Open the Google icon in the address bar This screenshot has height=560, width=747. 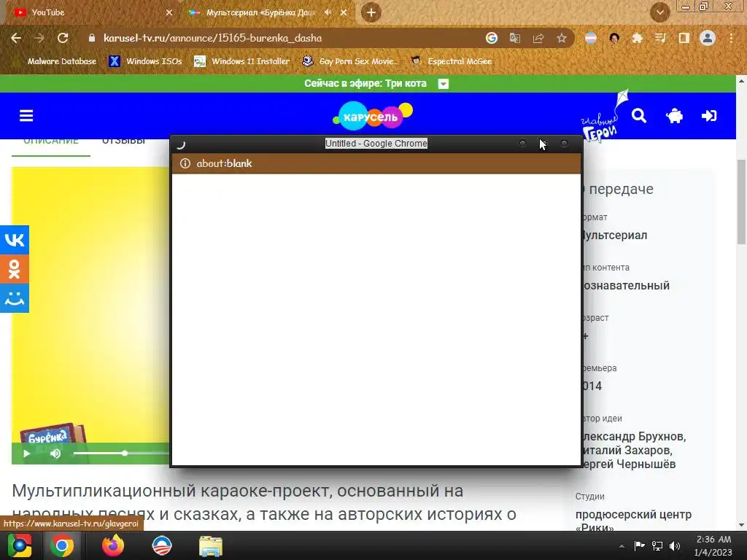491,38
